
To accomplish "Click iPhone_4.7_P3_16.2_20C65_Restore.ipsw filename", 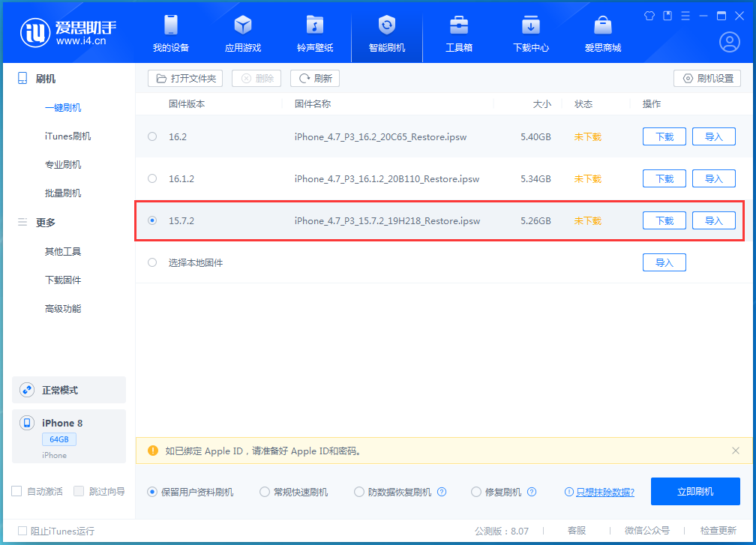I will click(380, 137).
